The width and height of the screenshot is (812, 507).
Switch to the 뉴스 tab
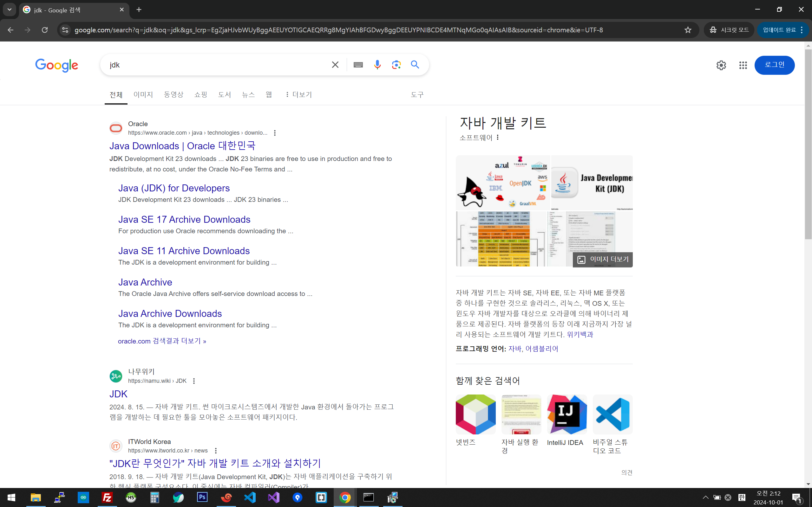tap(248, 94)
